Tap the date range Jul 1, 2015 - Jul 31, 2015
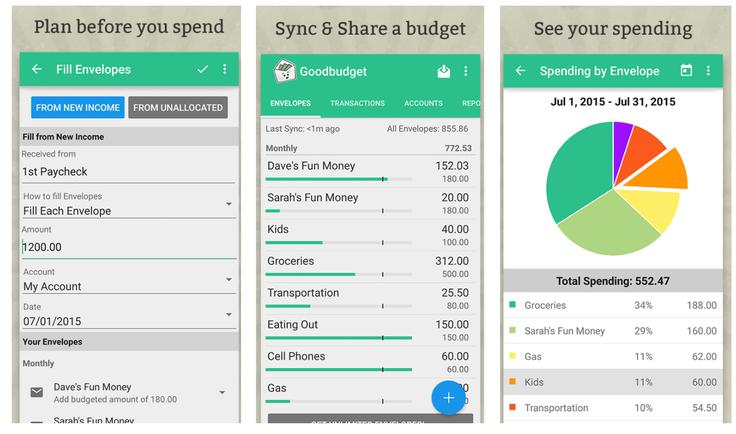This screenshot has height=434, width=736. coord(613,102)
